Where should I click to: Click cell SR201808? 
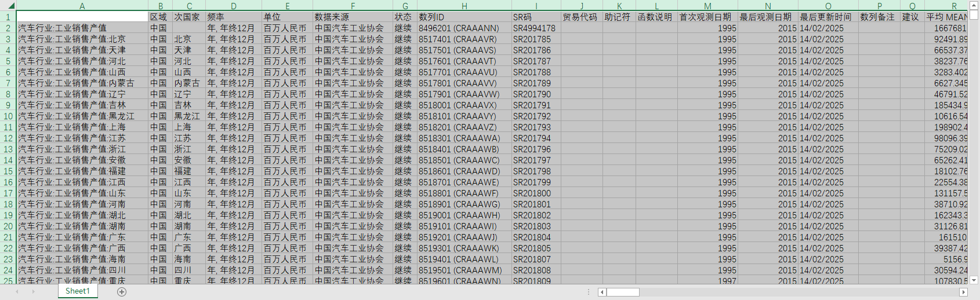[536, 270]
